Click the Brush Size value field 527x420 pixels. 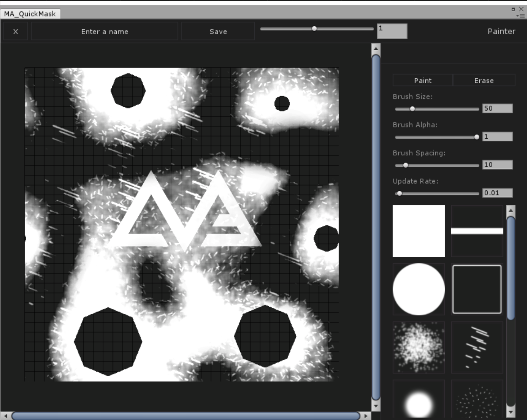click(498, 108)
